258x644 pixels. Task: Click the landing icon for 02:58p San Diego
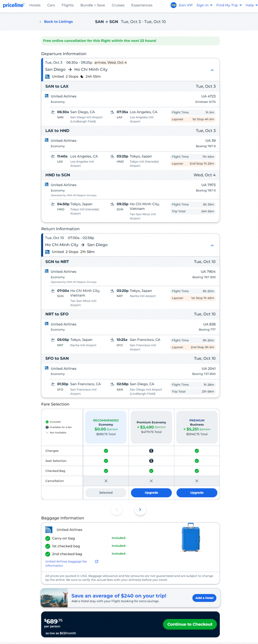pos(112,384)
